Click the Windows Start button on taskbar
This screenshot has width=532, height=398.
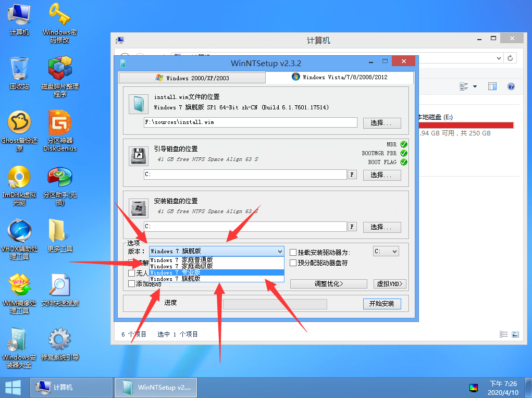(13, 387)
